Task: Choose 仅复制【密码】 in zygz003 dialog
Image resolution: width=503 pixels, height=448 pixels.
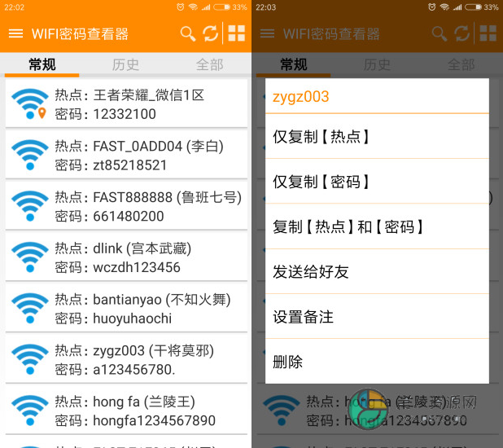Action: pyautogui.click(x=377, y=181)
